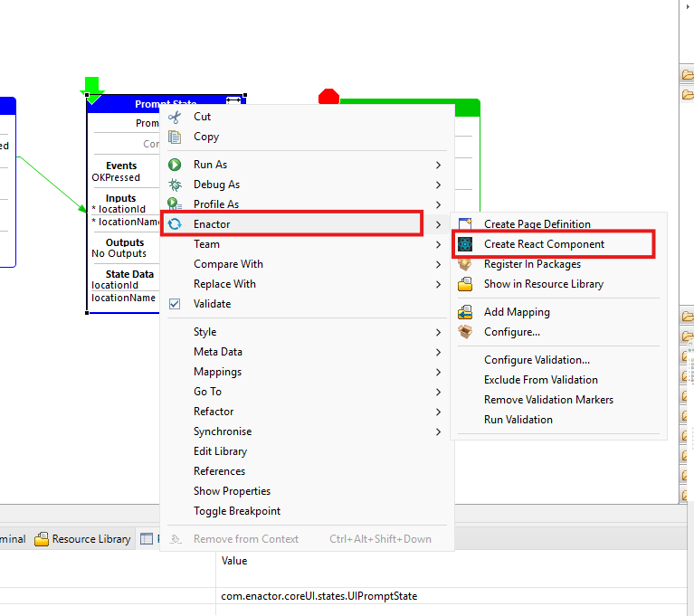Click the Cut scissors icon
The image size is (694, 616).
pos(176,117)
